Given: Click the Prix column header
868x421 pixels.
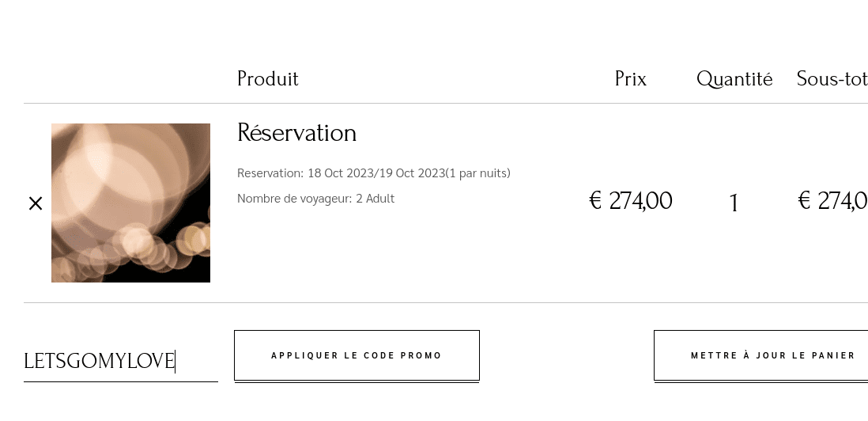Looking at the screenshot, I should 630,79.
